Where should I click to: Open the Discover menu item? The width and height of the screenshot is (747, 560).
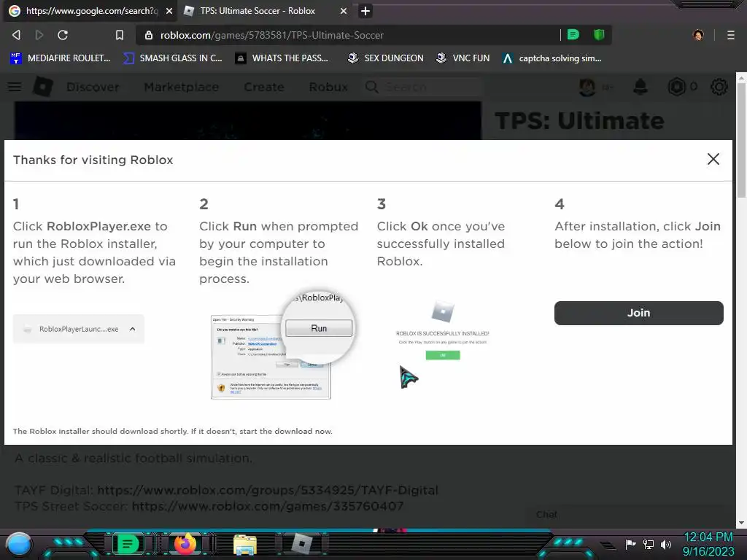tap(93, 87)
